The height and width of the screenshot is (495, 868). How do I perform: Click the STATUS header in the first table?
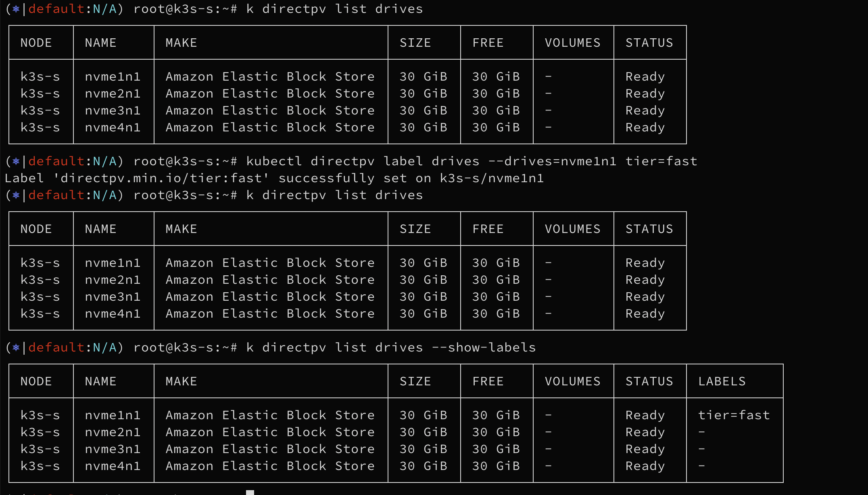click(x=649, y=43)
